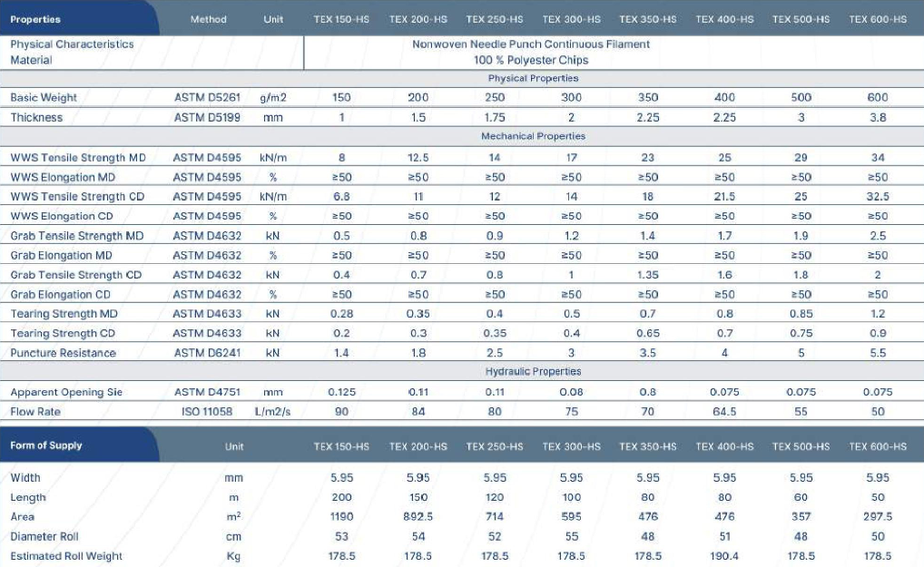Click the Basic Weight row label
The height and width of the screenshot is (567, 924).
(x=44, y=98)
